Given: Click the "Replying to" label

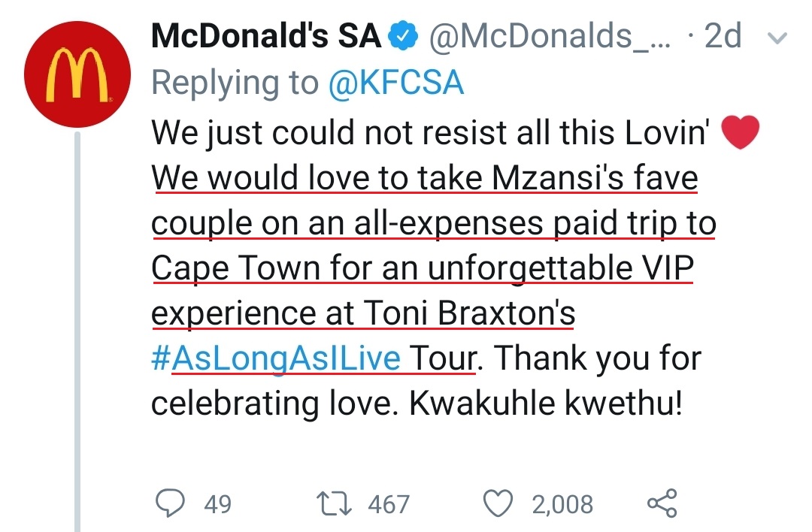Looking at the screenshot, I should pos(235,83).
